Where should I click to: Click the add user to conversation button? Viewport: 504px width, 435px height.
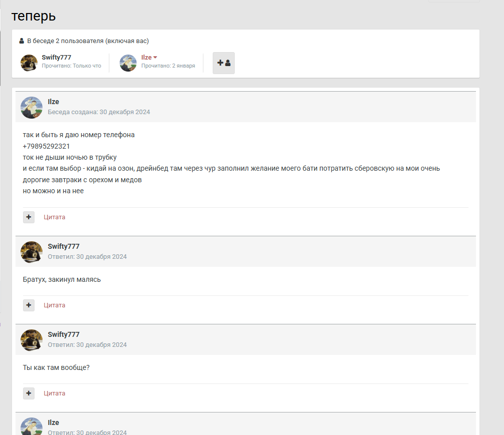click(x=223, y=63)
